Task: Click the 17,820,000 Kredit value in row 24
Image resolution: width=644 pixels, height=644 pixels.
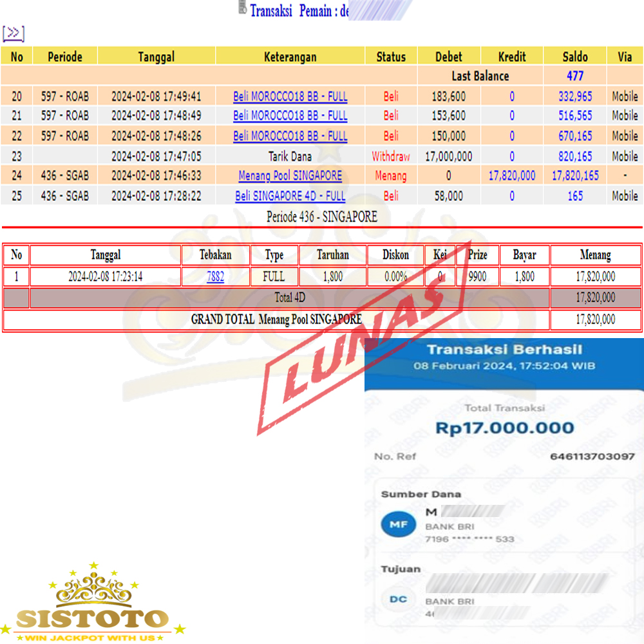Action: coord(511,176)
